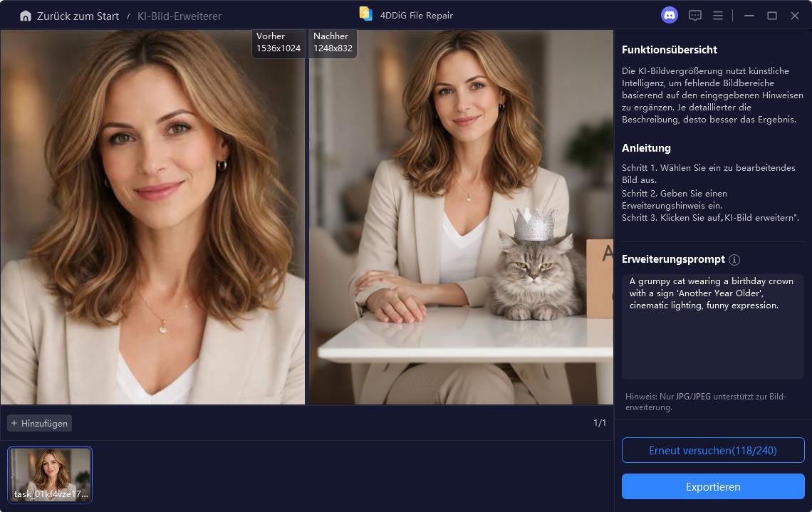Open the Discord community icon

tap(670, 16)
